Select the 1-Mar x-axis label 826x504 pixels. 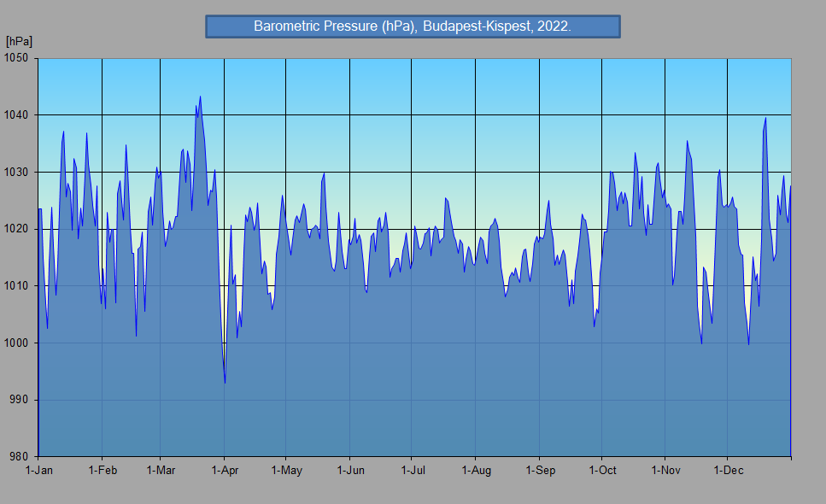(x=160, y=471)
